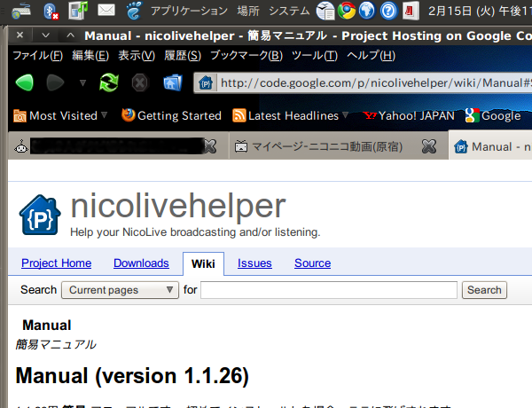Viewport: 532px width, 408px height.
Task: Open the 履歴(S) menu
Action: (x=183, y=55)
